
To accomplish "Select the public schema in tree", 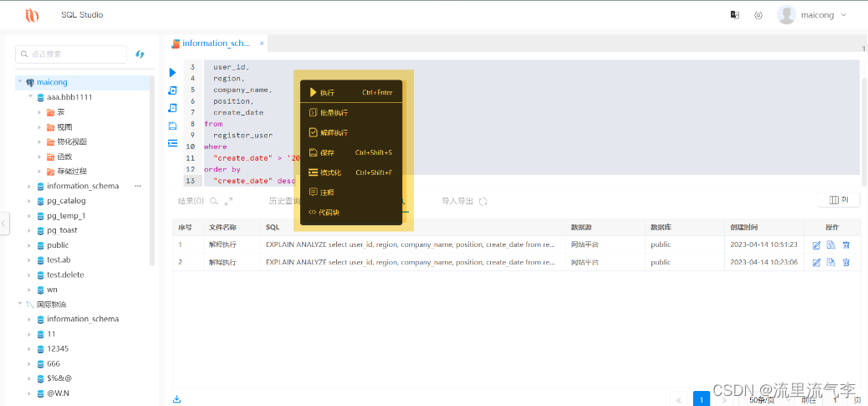I will (x=58, y=244).
